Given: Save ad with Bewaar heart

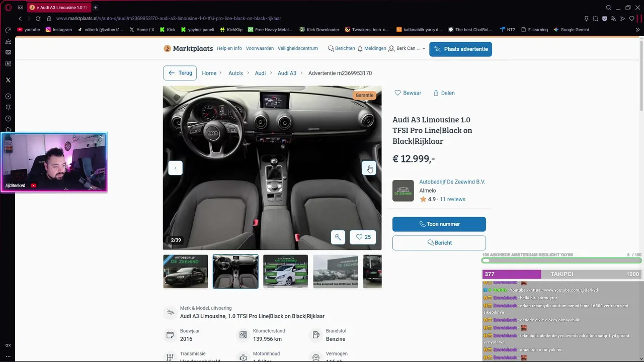Looking at the screenshot, I should [x=408, y=93].
